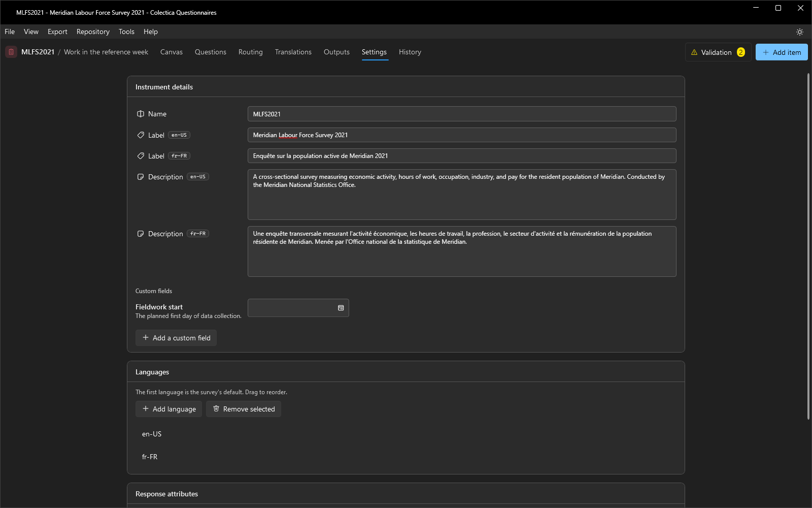
Task: Click the plus icon on Add item
Action: [x=766, y=52]
